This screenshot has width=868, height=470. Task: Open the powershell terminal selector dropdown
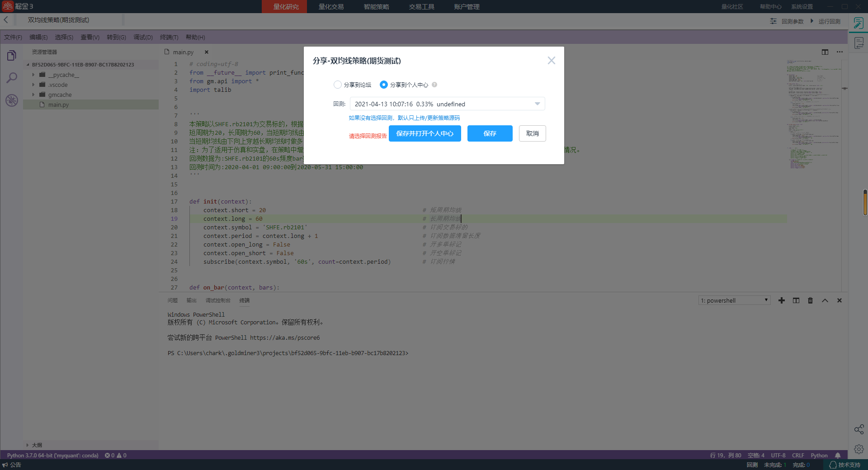coord(734,300)
